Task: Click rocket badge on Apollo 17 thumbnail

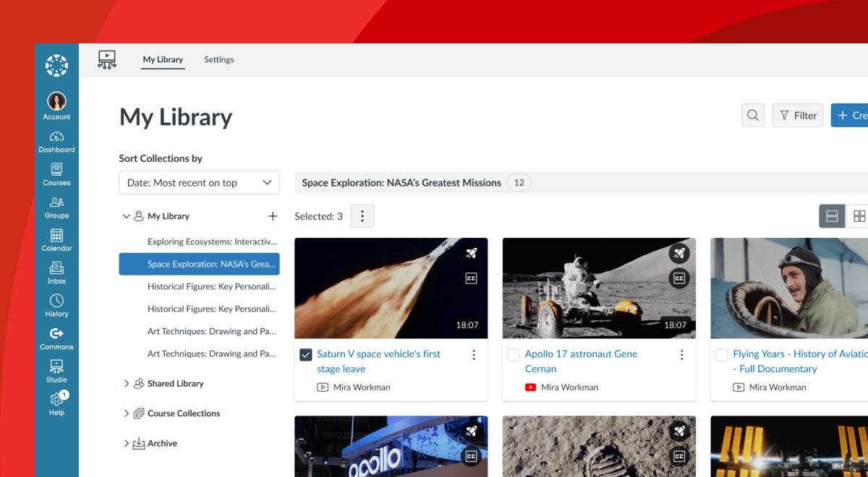Action: click(x=678, y=253)
